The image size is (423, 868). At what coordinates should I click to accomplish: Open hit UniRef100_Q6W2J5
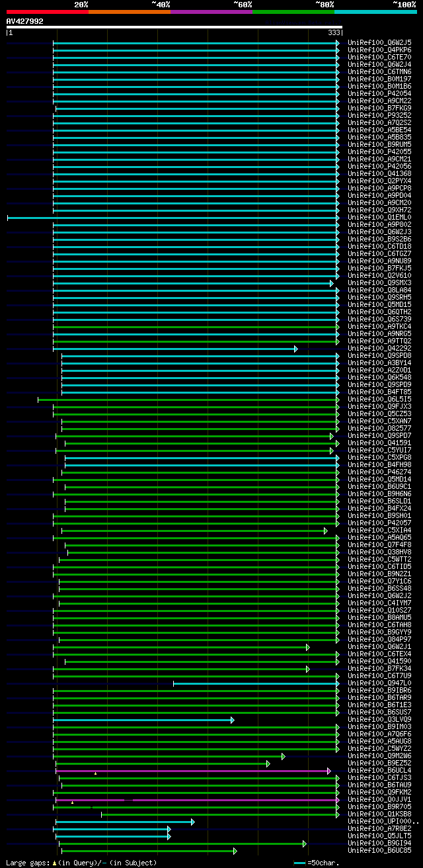pyautogui.click(x=379, y=42)
